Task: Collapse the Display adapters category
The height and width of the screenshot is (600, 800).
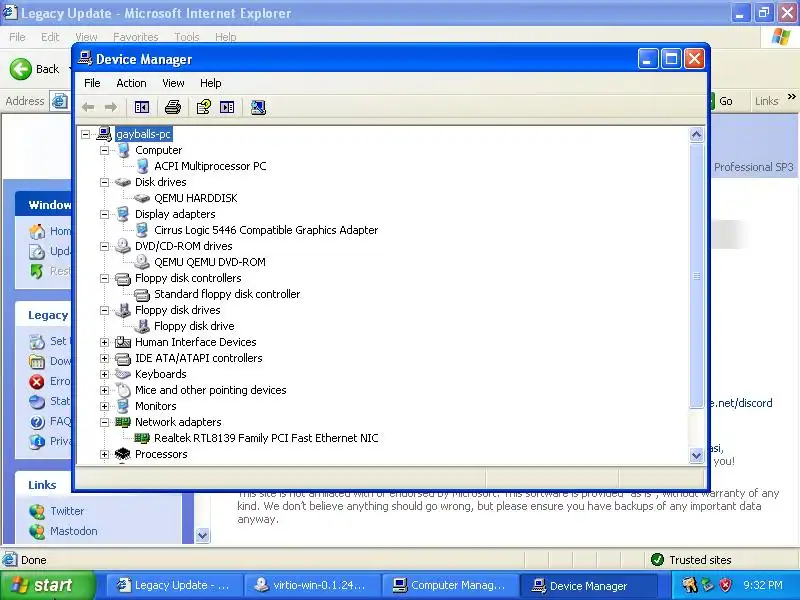Action: coord(105,214)
